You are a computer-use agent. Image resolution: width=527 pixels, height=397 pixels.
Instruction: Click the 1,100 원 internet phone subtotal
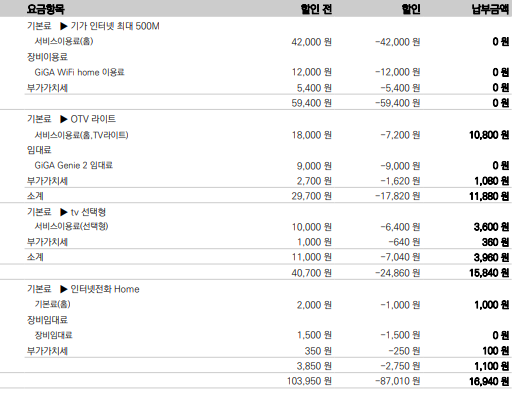pyautogui.click(x=492, y=366)
